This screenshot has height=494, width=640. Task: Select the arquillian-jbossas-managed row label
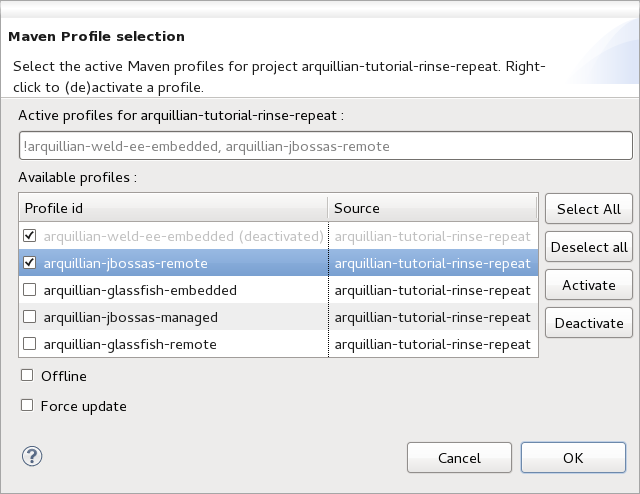click(x=130, y=317)
